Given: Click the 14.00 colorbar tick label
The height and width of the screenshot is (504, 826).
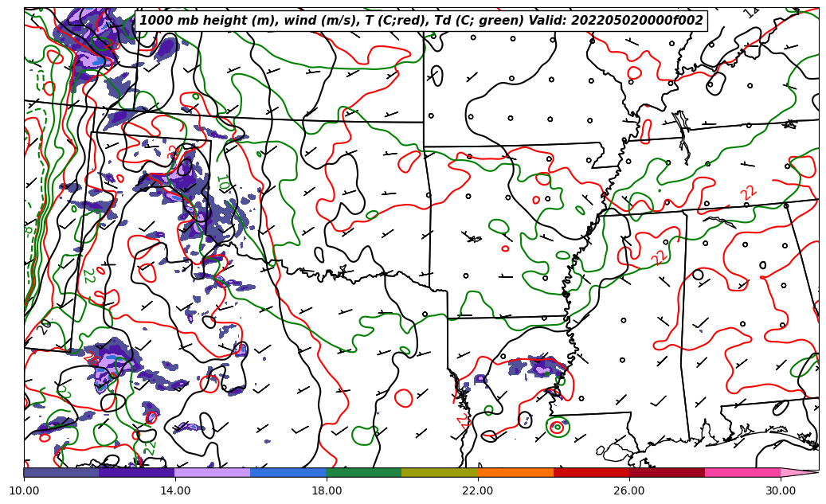Looking at the screenshot, I should click(x=175, y=490).
